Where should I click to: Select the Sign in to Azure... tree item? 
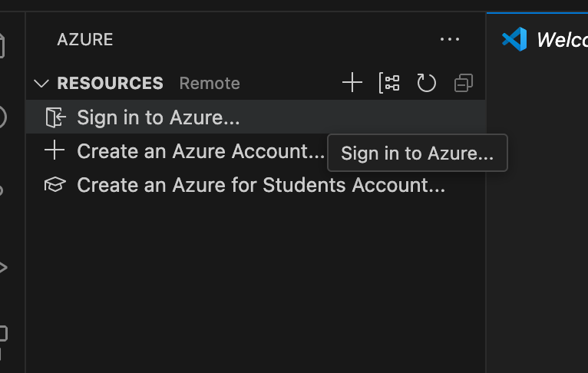click(158, 117)
